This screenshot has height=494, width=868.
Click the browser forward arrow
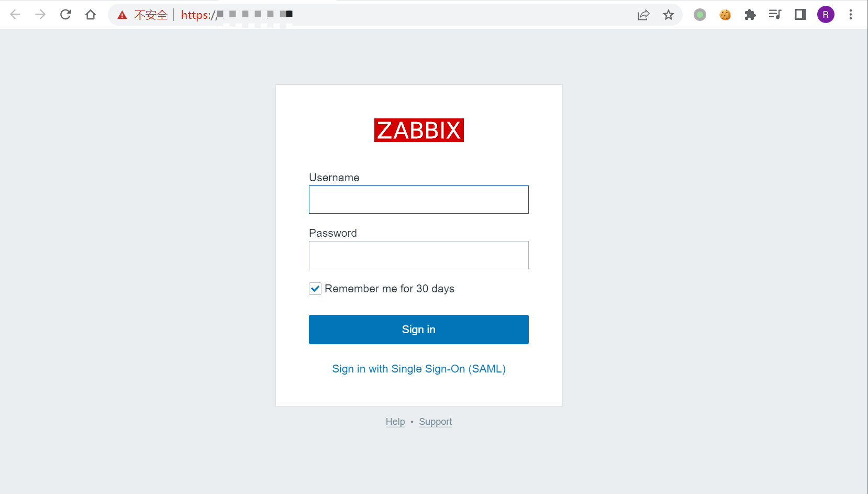click(40, 15)
